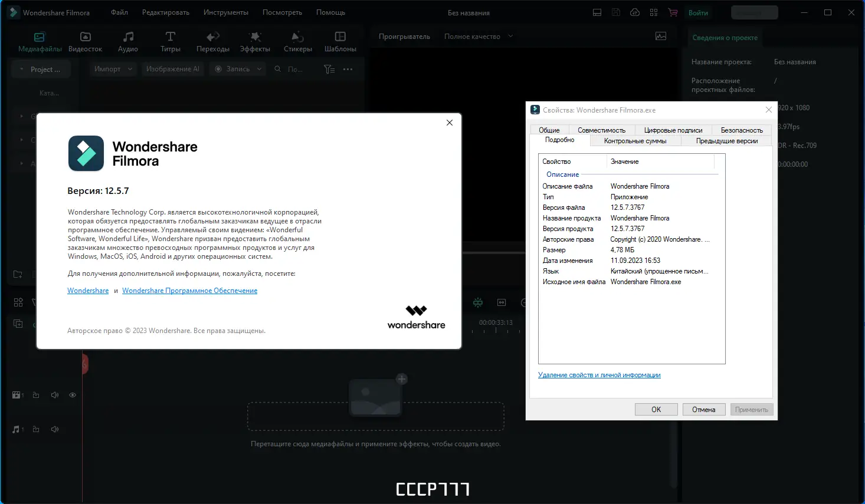Open the Титры titles panel
The image size is (865, 504).
(x=171, y=42)
